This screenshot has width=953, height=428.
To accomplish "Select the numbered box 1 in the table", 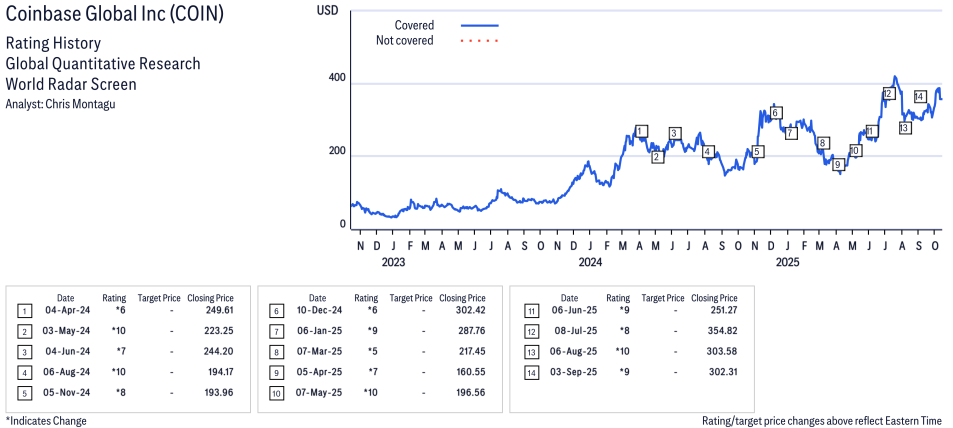I will [x=24, y=312].
